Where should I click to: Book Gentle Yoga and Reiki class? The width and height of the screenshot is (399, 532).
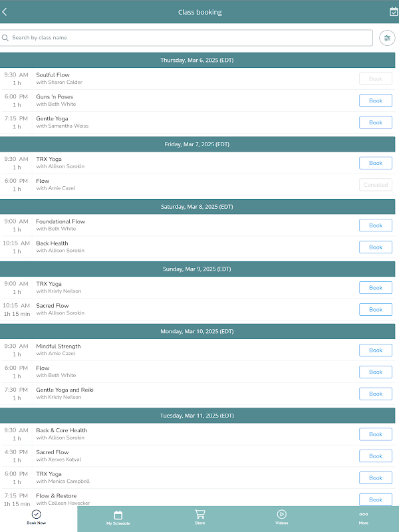(x=375, y=394)
